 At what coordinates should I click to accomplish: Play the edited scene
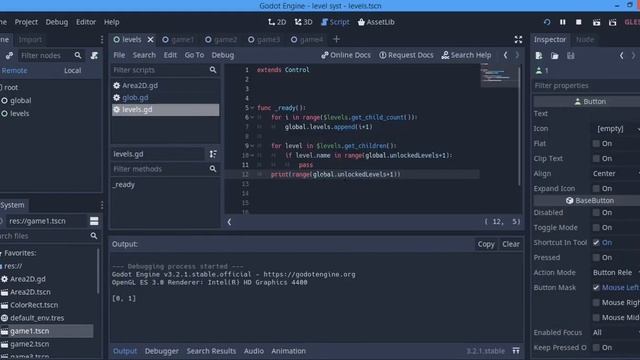[x=596, y=22]
